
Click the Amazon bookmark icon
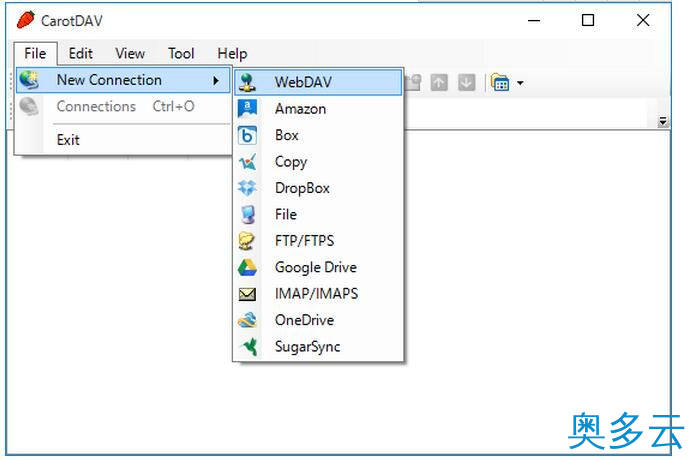pyautogui.click(x=247, y=109)
